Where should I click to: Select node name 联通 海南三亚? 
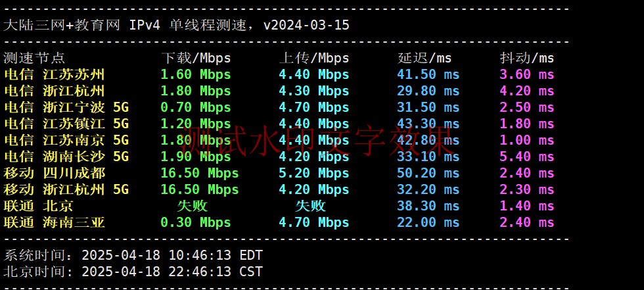[x=54, y=222]
